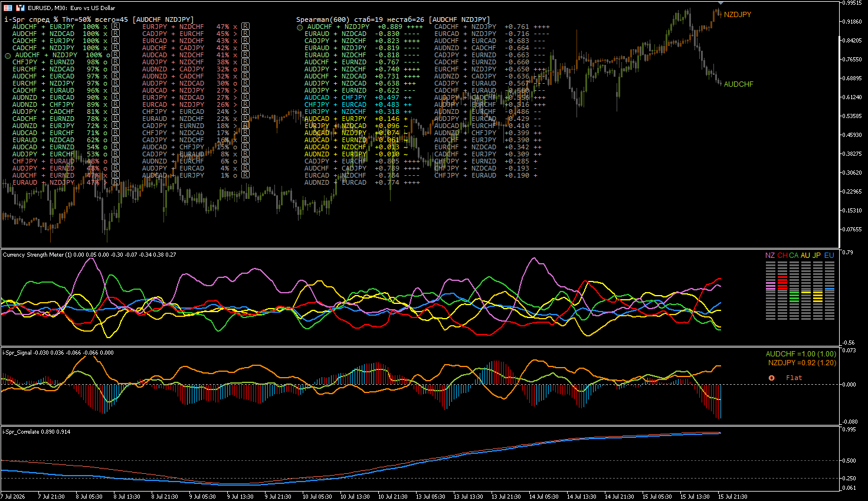The height and width of the screenshot is (501, 868).
Task: Click Spearman row 'CADJPY + NZDCHF +0.823'
Action: tap(362, 41)
